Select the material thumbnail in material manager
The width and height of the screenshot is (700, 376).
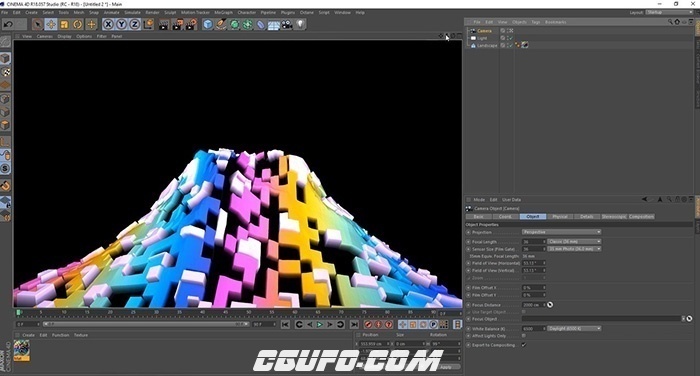(x=21, y=351)
